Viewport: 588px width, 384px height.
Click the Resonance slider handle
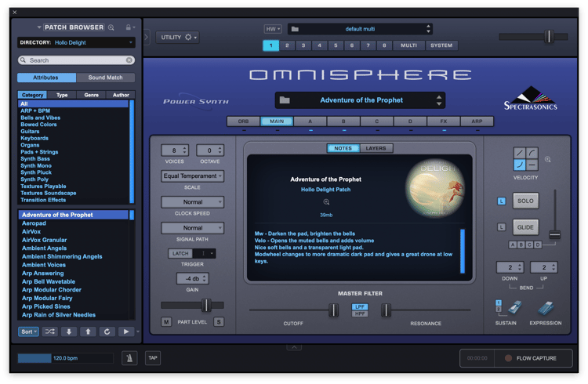tap(386, 310)
